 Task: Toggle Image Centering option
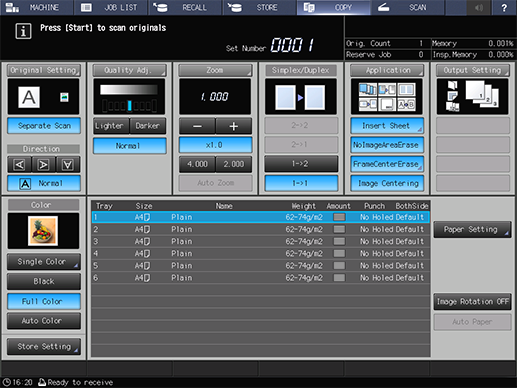(x=387, y=183)
